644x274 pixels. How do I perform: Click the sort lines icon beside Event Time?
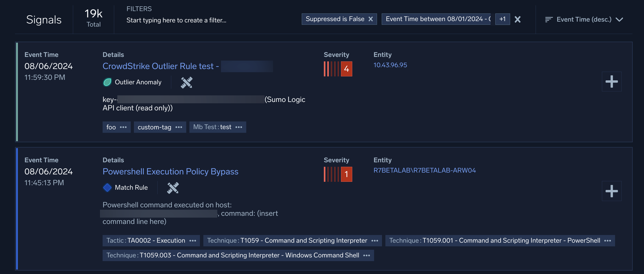pyautogui.click(x=549, y=19)
